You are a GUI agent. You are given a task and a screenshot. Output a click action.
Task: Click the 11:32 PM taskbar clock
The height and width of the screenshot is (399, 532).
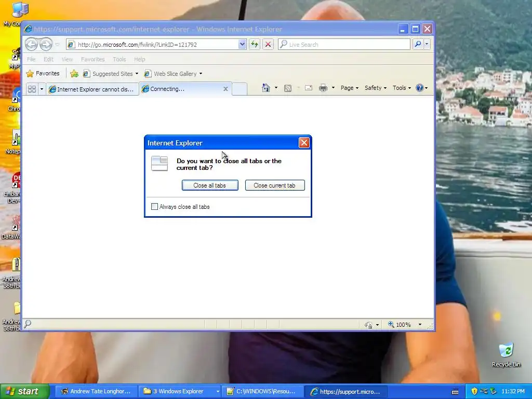pos(513,391)
